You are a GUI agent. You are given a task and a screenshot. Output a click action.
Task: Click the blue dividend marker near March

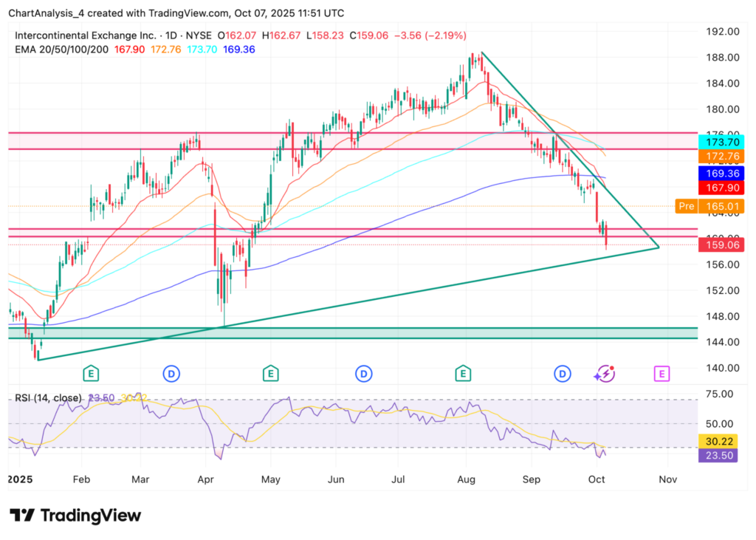click(171, 374)
